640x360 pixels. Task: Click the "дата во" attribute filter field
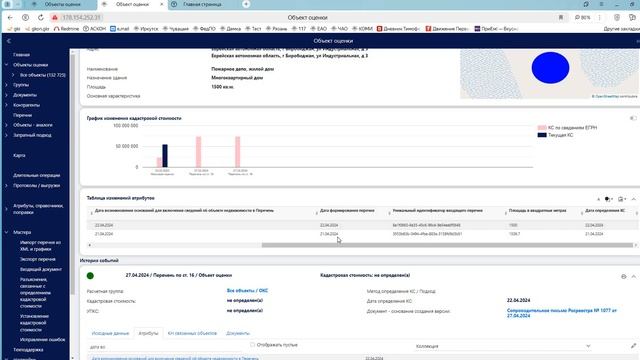click(165, 347)
